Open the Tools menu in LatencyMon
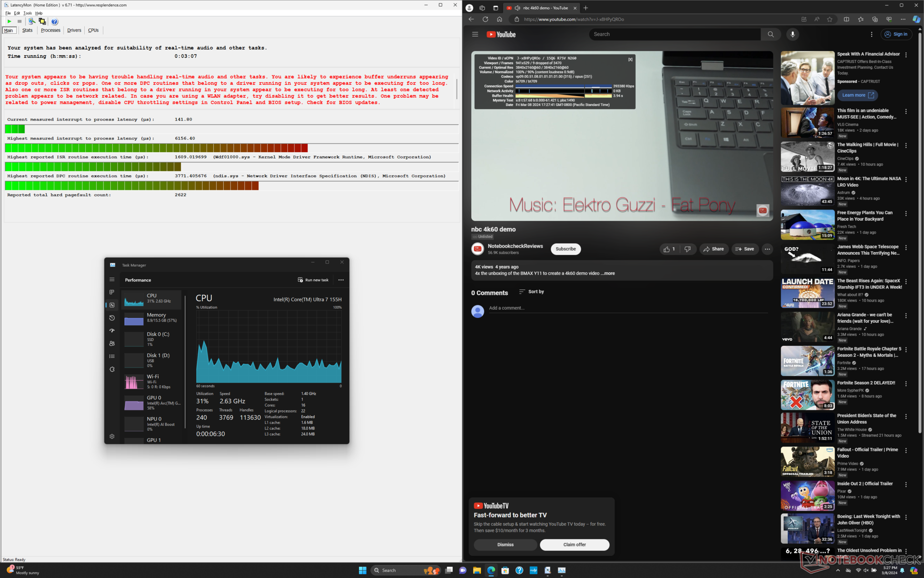The height and width of the screenshot is (578, 924). click(27, 13)
